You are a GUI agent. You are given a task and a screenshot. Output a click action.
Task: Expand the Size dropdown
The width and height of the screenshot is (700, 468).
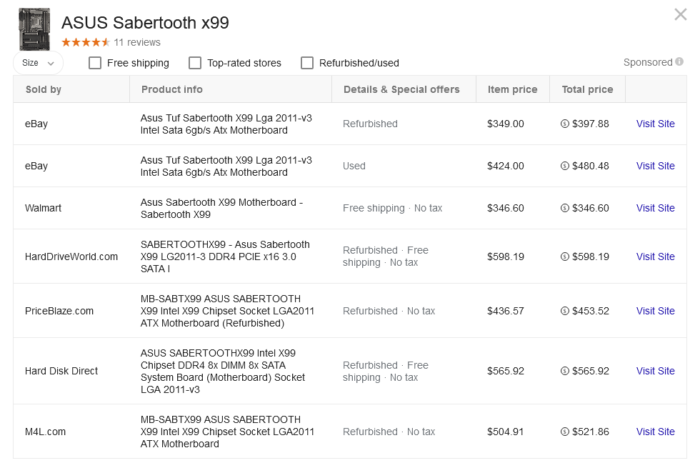coord(39,63)
